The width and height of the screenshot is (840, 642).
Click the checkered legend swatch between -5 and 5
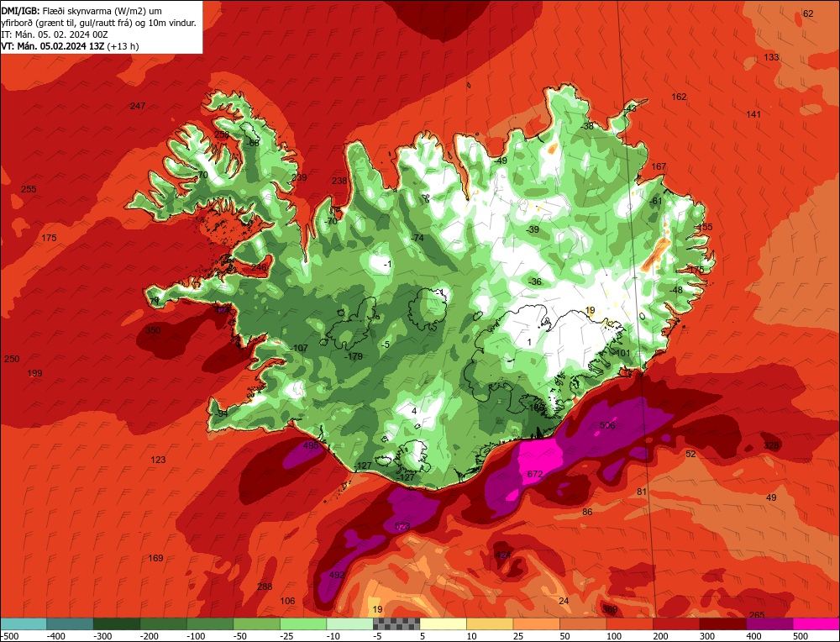pos(396,624)
